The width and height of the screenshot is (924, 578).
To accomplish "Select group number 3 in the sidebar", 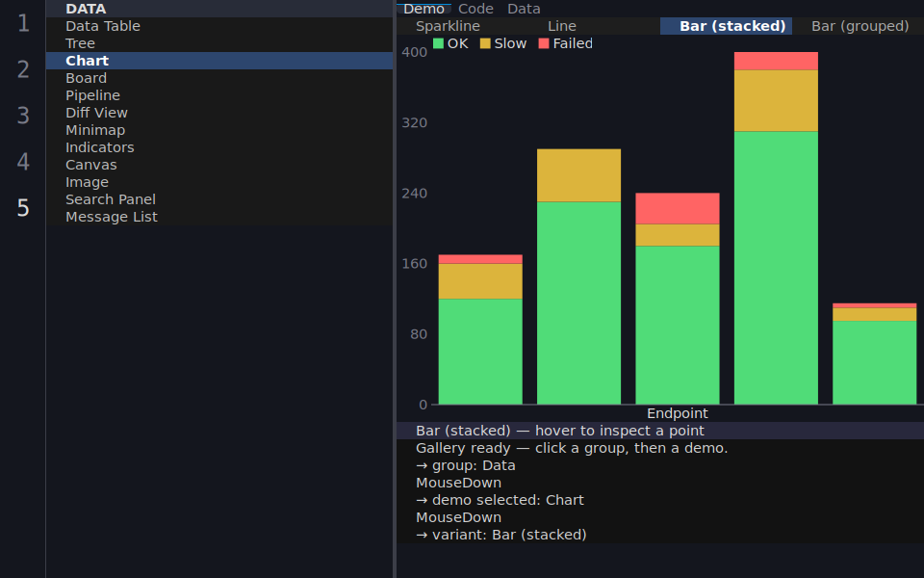I will 23,116.
